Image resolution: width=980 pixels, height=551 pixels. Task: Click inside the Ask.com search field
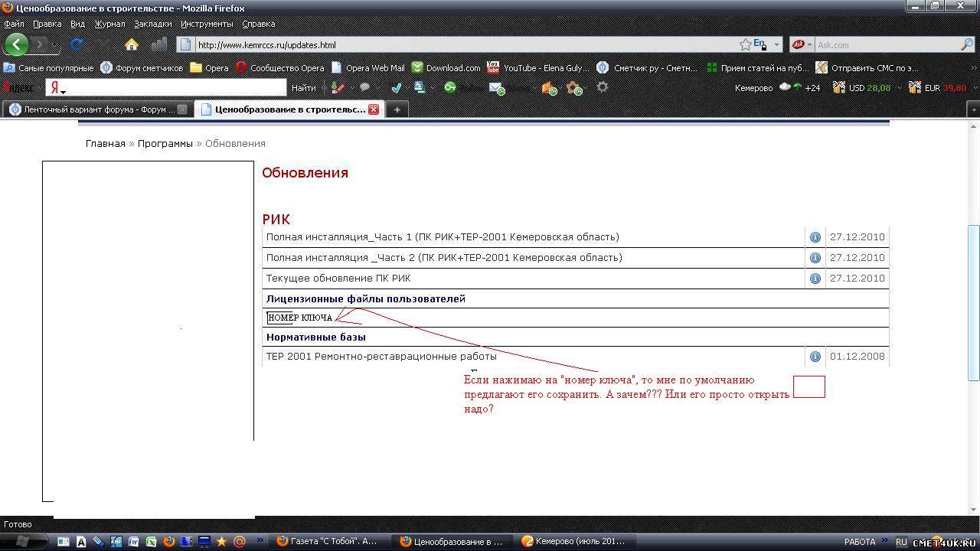click(887, 44)
